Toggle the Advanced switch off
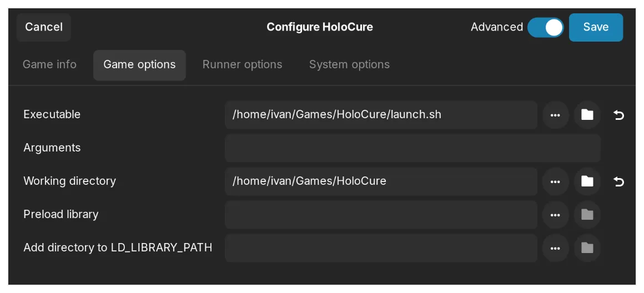The width and height of the screenshot is (644, 293). (x=545, y=27)
